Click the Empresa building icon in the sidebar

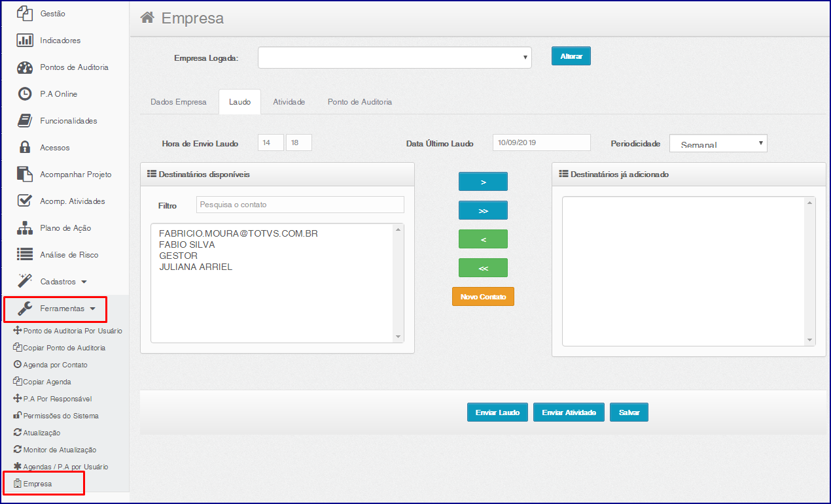pos(18,484)
